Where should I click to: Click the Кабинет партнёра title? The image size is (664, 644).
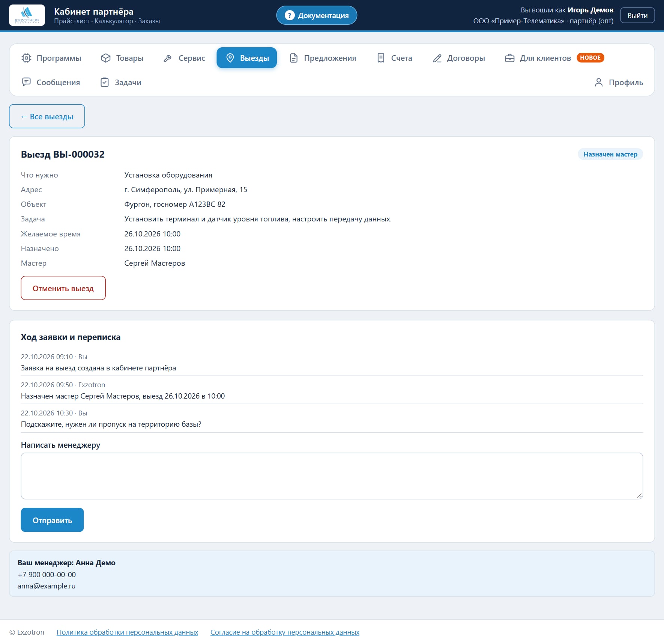[94, 12]
